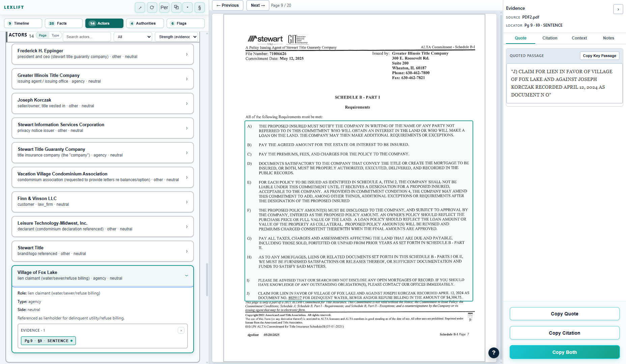This screenshot has width=626, height=364.
Task: Open the help question mark button
Action: coord(493,353)
